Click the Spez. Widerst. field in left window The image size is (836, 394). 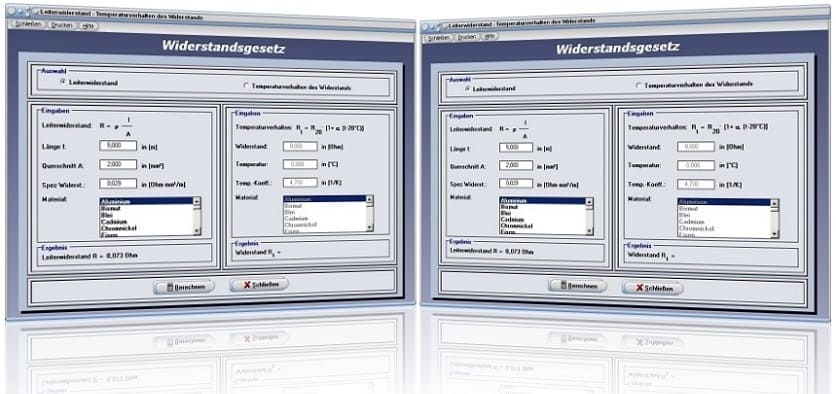coord(118,183)
